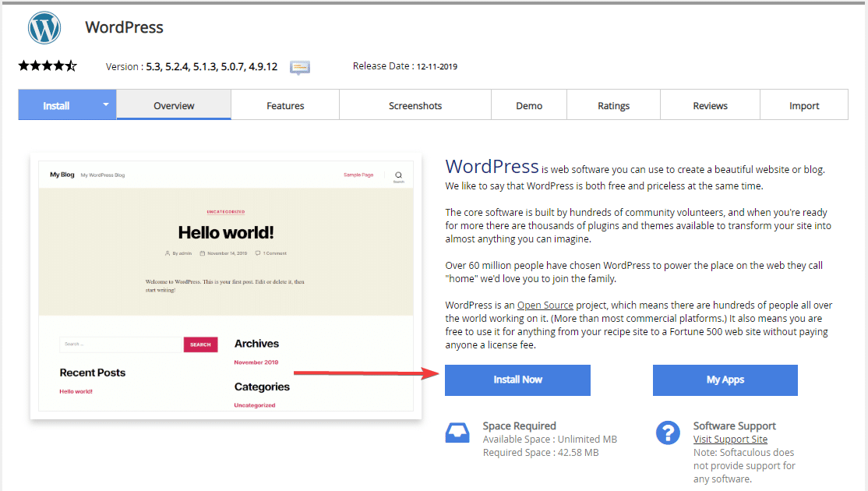Image resolution: width=868 pixels, height=491 pixels.
Task: Click the star rating icons
Action: click(48, 66)
